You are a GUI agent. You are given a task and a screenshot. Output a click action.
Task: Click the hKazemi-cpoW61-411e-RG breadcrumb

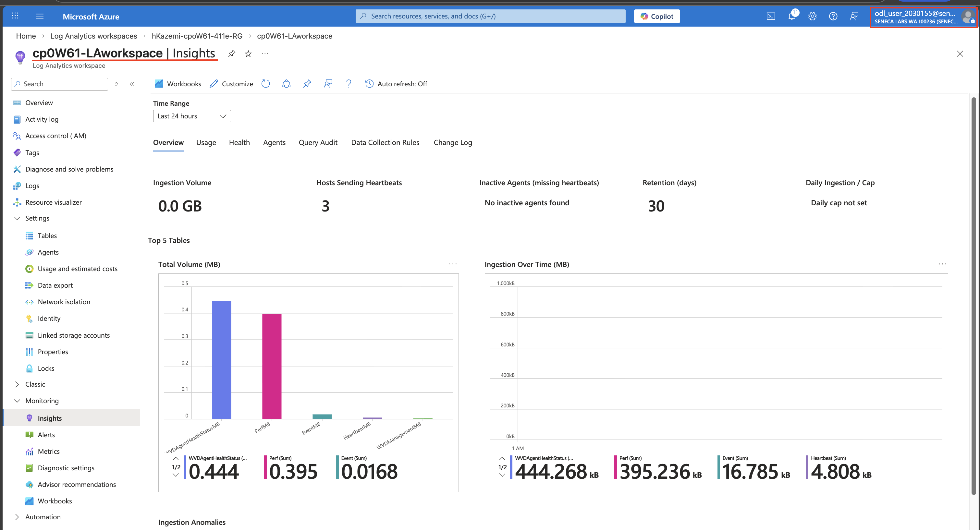pyautogui.click(x=197, y=36)
